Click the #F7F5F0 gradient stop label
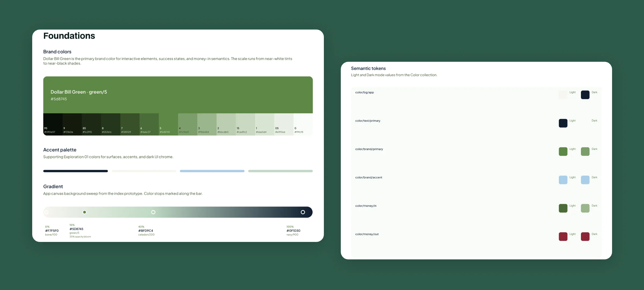The height and width of the screenshot is (290, 644). coord(52,231)
